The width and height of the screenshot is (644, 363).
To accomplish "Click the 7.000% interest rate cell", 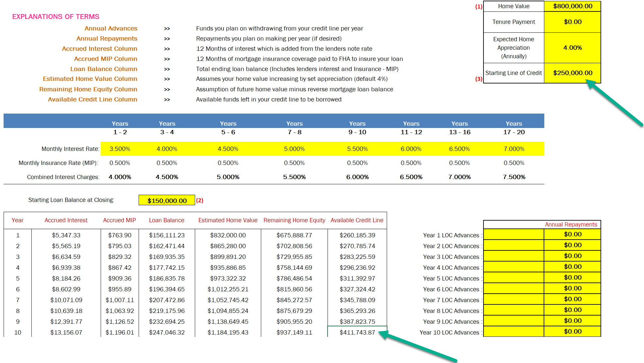I will click(x=514, y=149).
